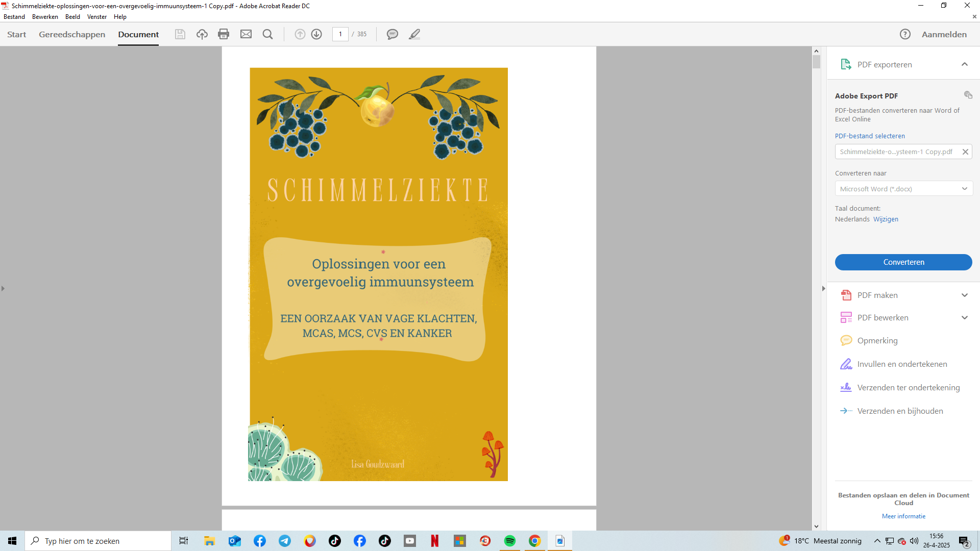Click the email envelope icon
The width and height of the screenshot is (980, 551).
click(x=246, y=34)
